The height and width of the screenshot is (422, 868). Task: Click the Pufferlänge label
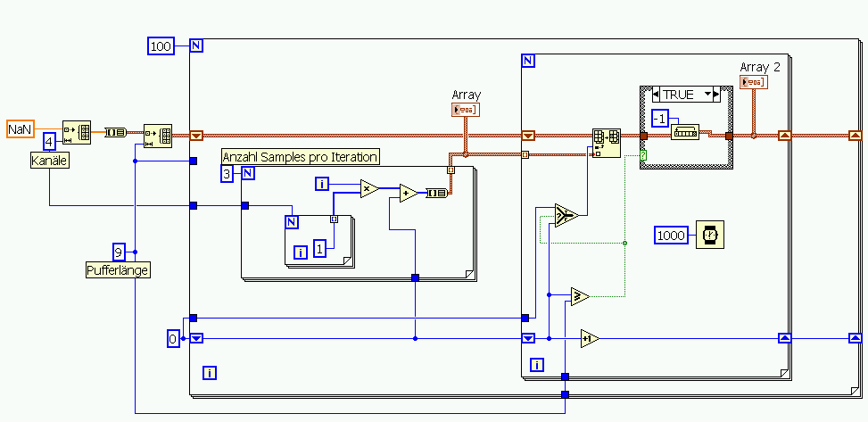click(x=118, y=270)
